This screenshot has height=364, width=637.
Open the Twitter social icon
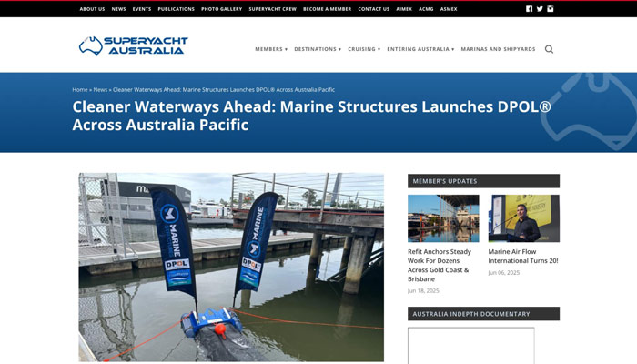tap(540, 9)
